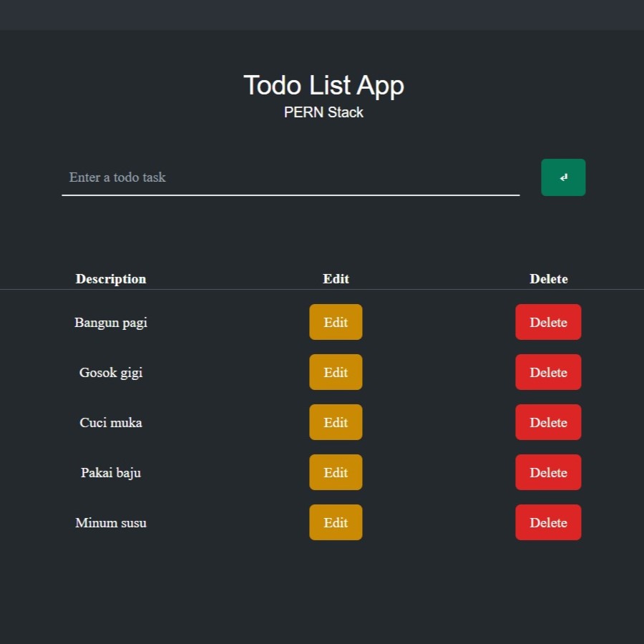Viewport: 644px width, 644px height.
Task: Edit the 'Minum susu' todo item
Action: 336,522
